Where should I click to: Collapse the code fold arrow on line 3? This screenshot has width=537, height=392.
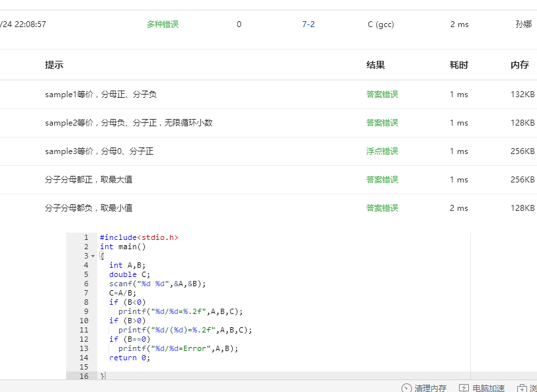(93, 256)
